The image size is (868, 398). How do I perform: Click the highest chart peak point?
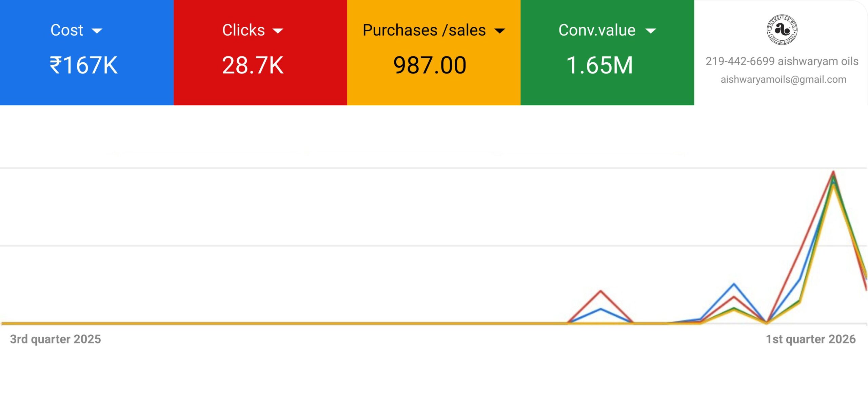coord(833,172)
